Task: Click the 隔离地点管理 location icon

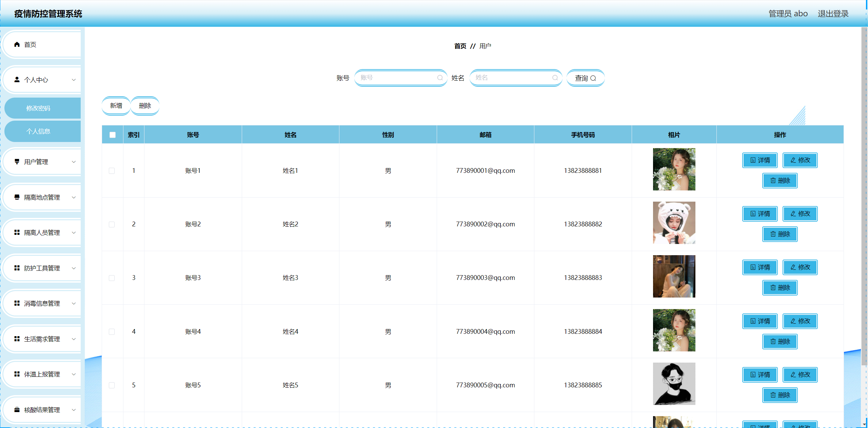Action: point(16,197)
